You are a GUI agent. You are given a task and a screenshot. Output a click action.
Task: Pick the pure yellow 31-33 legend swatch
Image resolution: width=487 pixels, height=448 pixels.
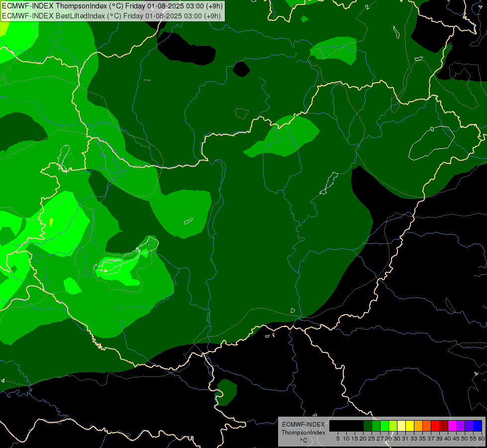(410, 426)
